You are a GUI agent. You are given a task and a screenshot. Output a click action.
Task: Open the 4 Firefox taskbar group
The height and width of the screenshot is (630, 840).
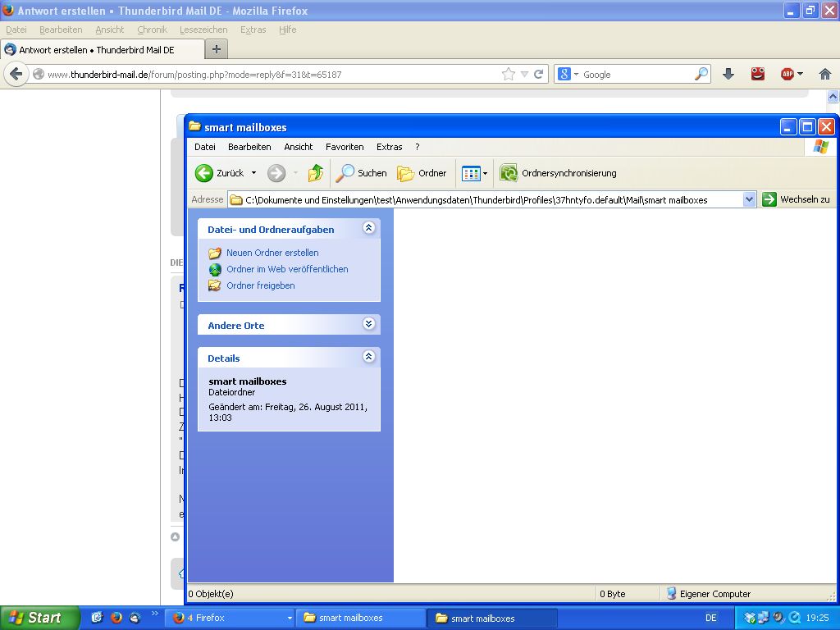(x=230, y=618)
